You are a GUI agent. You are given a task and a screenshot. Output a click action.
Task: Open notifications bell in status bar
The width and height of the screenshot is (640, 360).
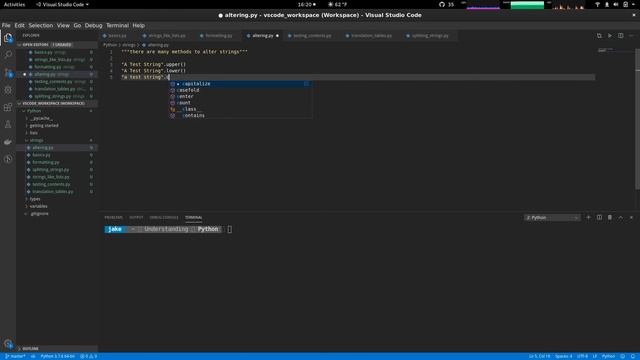[x=633, y=356]
